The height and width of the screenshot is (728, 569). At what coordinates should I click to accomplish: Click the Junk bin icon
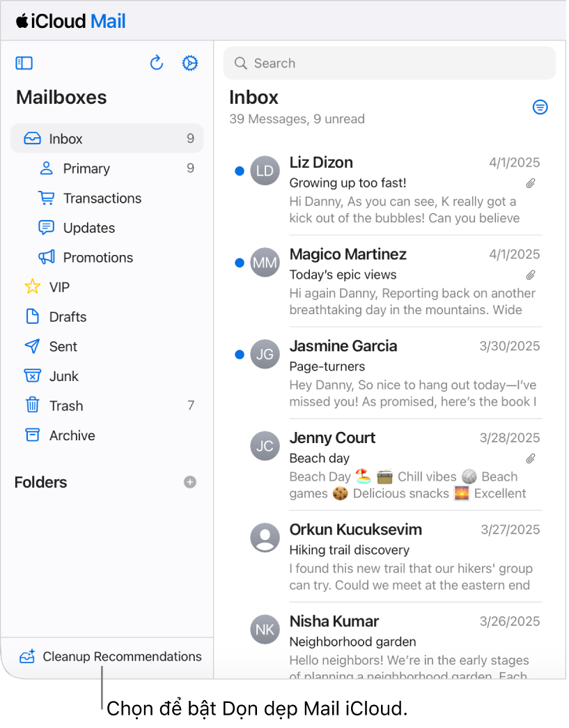point(32,375)
